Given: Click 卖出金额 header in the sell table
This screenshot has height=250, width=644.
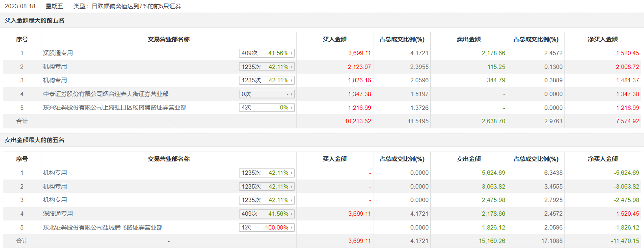Looking at the screenshot, I should click(x=469, y=159).
